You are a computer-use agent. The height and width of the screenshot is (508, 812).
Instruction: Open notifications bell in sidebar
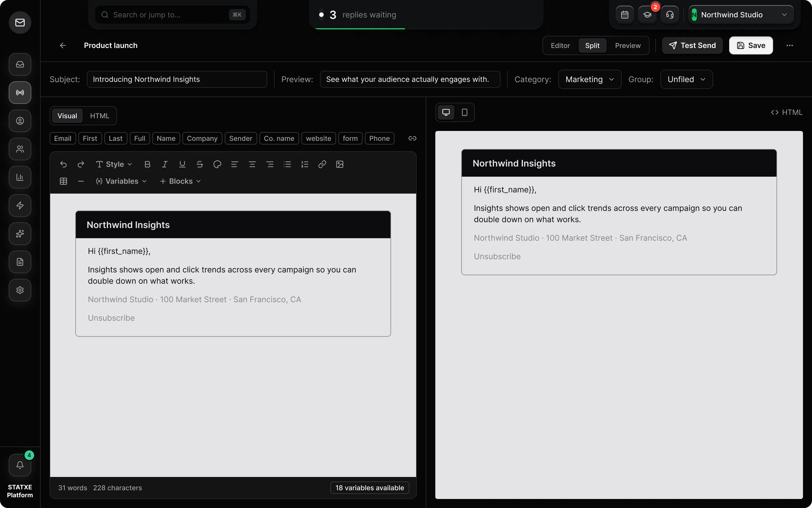point(20,465)
